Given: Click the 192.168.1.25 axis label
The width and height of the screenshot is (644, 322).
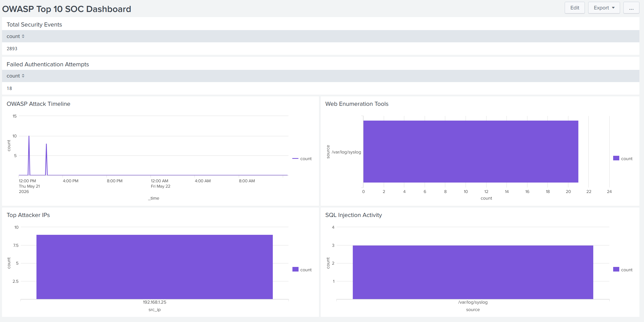Looking at the screenshot, I should [x=154, y=302].
